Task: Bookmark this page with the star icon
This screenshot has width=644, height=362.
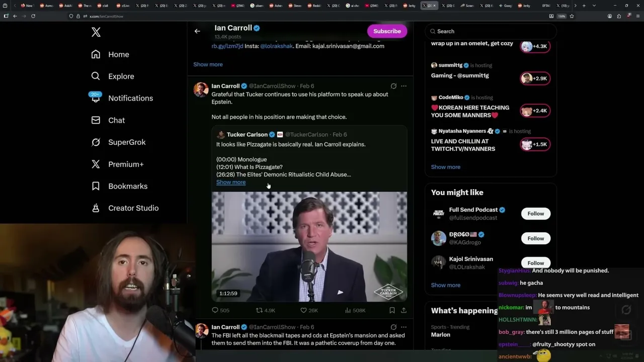Action: (x=572, y=16)
